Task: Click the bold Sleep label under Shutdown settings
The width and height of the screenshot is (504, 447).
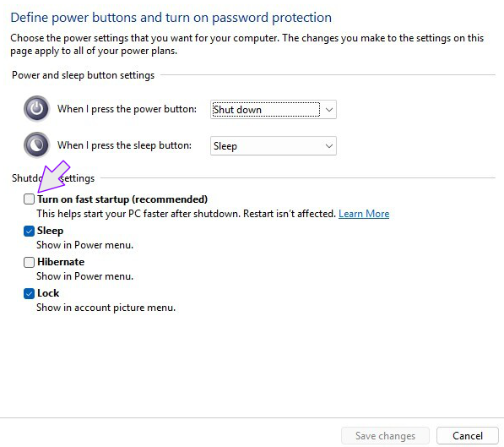Action: [x=50, y=231]
